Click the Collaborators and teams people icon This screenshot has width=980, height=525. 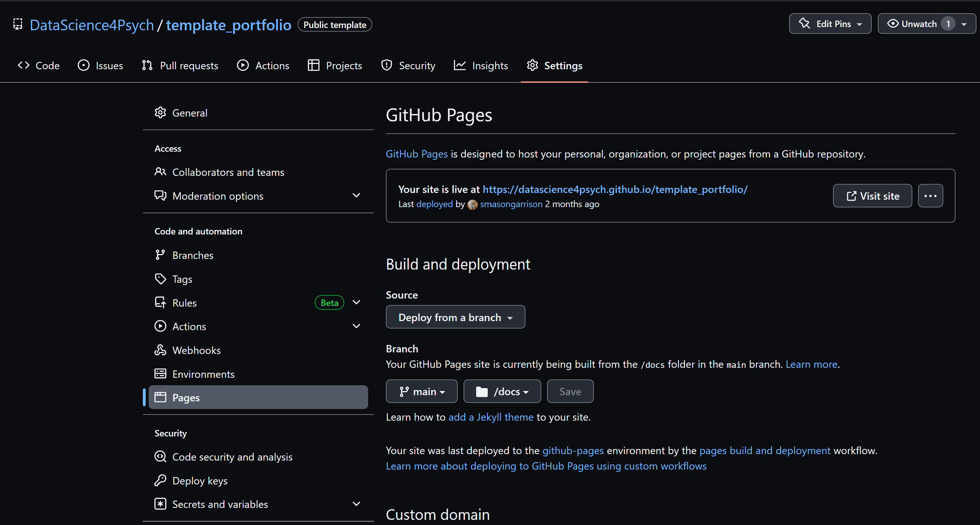(x=160, y=172)
